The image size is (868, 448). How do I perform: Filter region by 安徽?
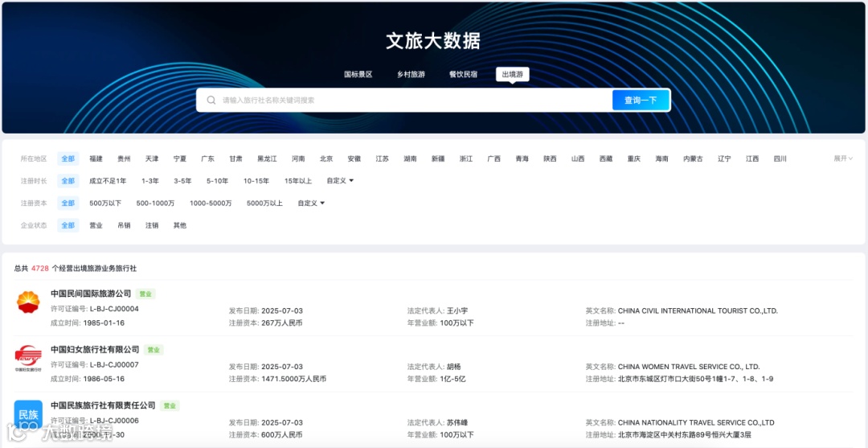(354, 158)
